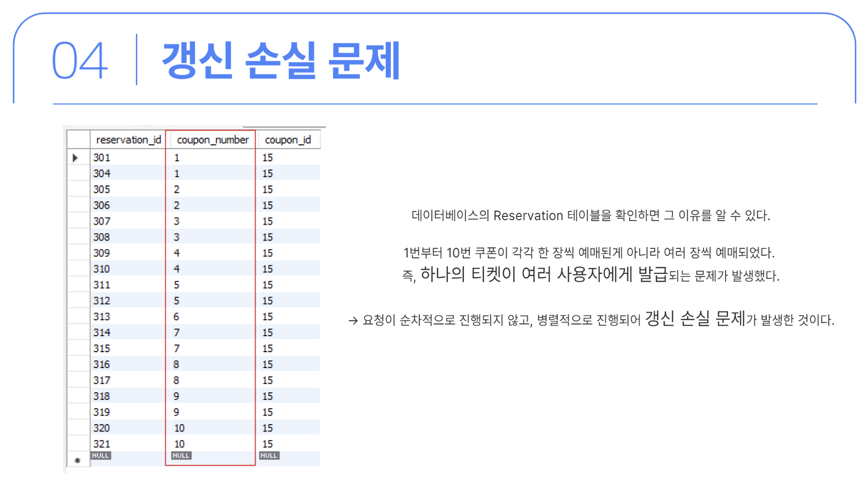Select reservation_id cell 311
The width and height of the screenshot is (868, 487).
tap(101, 285)
